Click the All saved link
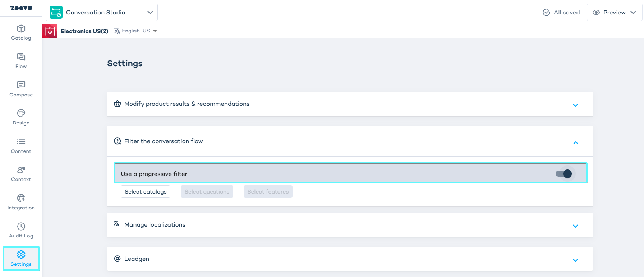The image size is (644, 277). tap(566, 12)
